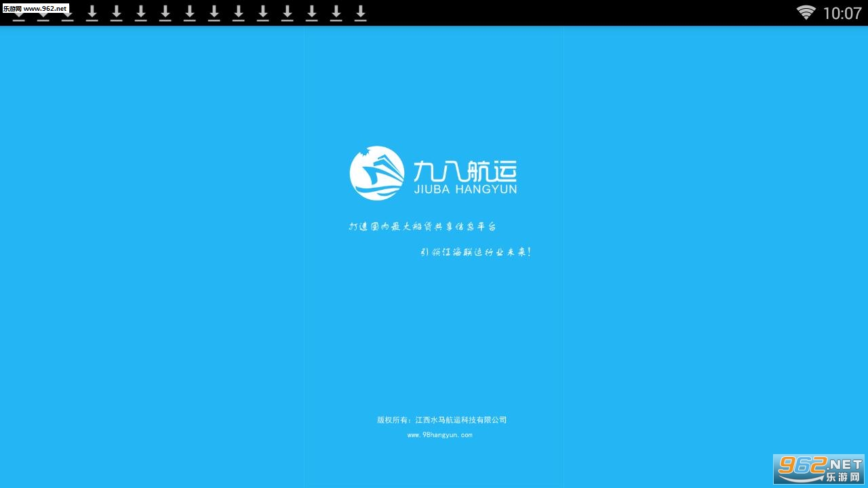Tap the Wi-Fi signal status icon

806,12
